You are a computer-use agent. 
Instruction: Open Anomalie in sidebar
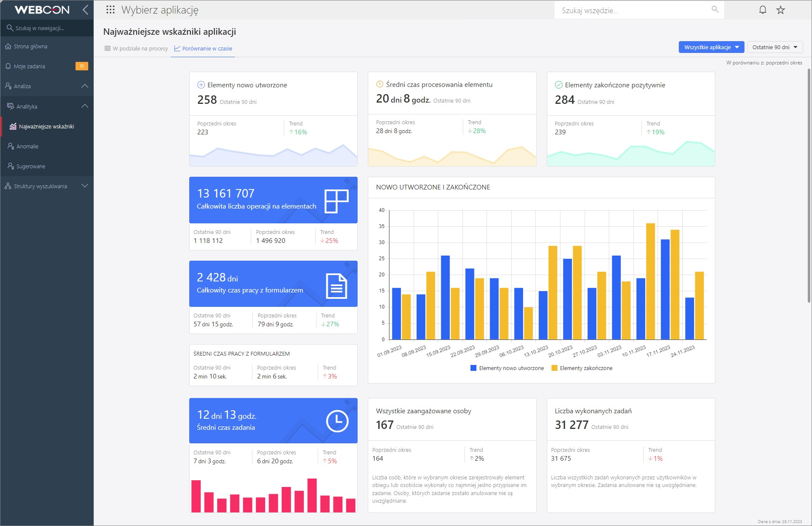coord(47,146)
